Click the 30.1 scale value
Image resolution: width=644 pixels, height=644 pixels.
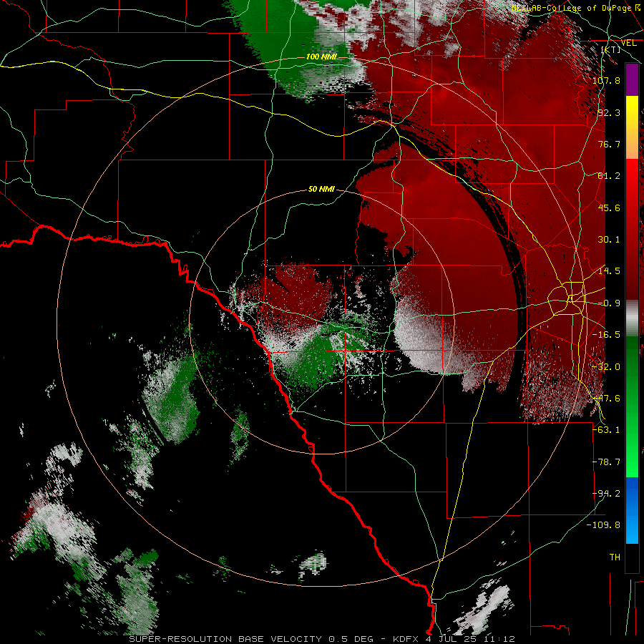click(x=609, y=240)
